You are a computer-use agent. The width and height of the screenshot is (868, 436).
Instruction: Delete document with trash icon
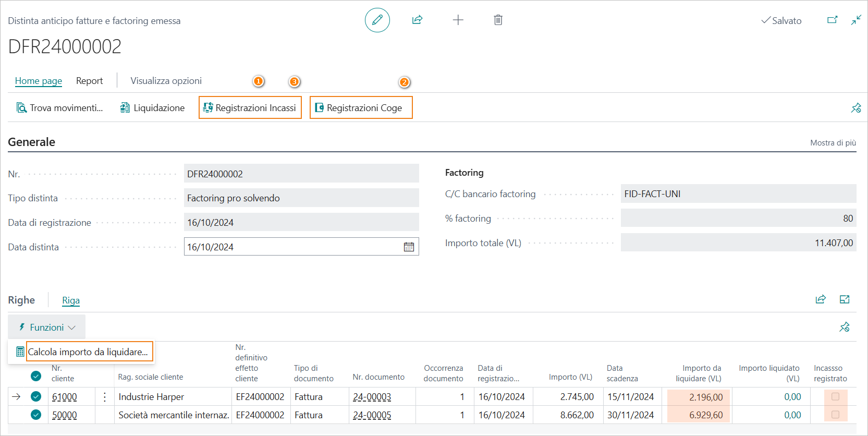click(x=498, y=20)
